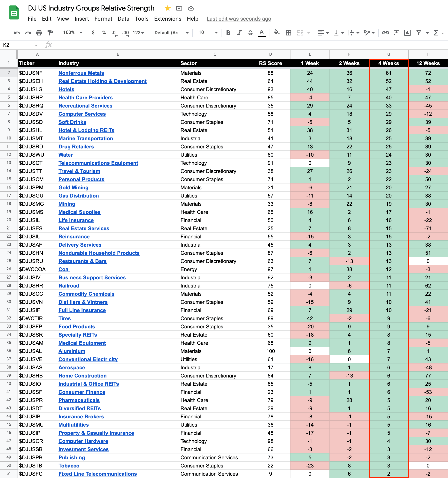The image size is (448, 478).
Task: Click the print icon
Action: tap(39, 33)
